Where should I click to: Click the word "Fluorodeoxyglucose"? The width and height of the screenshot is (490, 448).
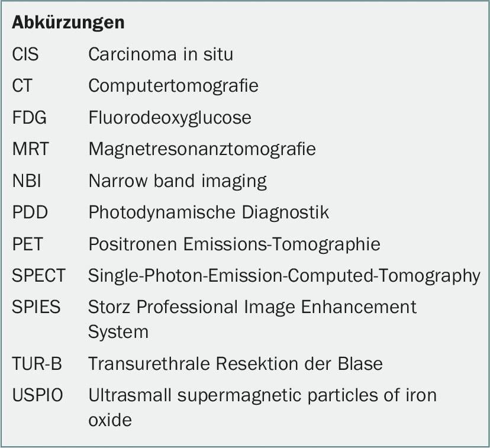pos(170,117)
